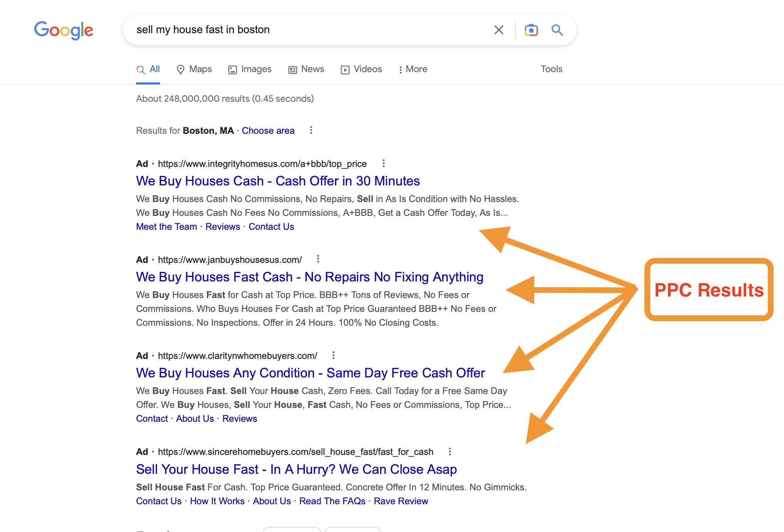Open three-dot menu for claritynwhomebuyers ad
Image resolution: width=784 pixels, height=532 pixels.
tap(333, 355)
